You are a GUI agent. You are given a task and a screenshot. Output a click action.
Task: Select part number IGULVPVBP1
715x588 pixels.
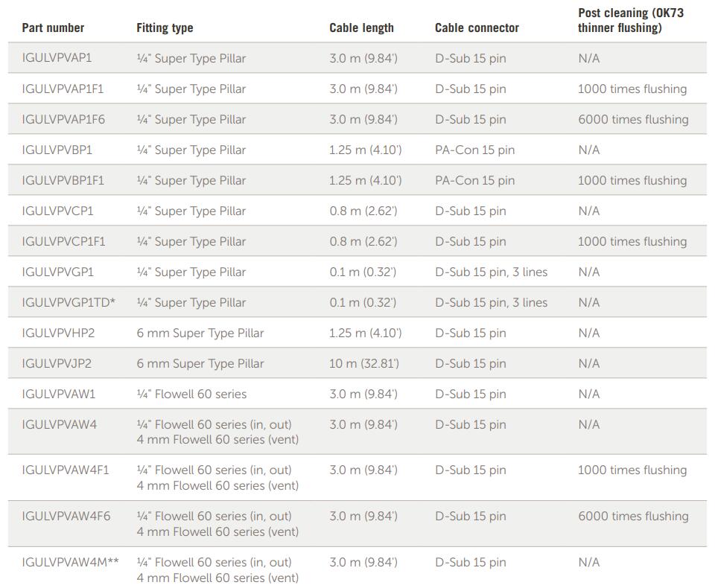click(x=57, y=150)
